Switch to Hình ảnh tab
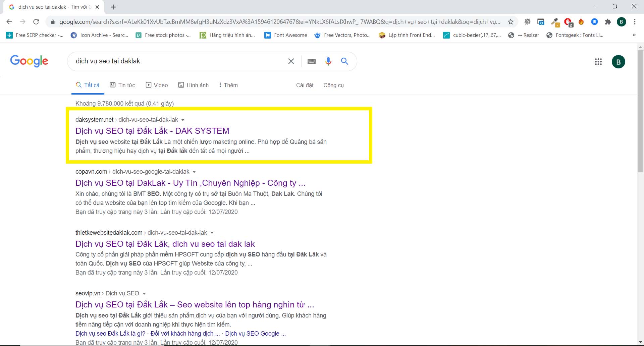Image resolution: width=644 pixels, height=346 pixels. pos(193,85)
